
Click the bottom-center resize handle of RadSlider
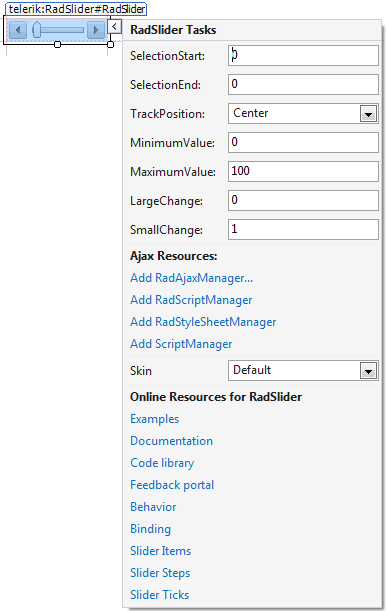click(58, 44)
